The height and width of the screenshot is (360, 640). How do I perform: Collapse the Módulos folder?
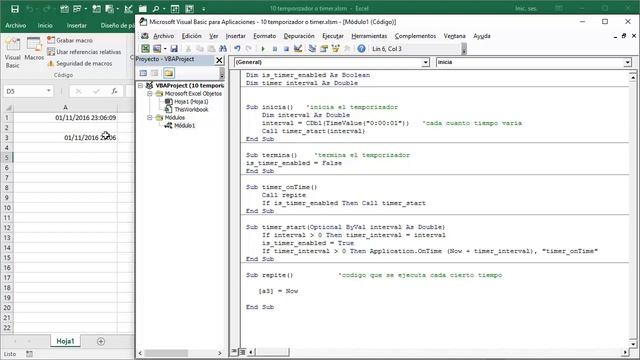point(149,118)
